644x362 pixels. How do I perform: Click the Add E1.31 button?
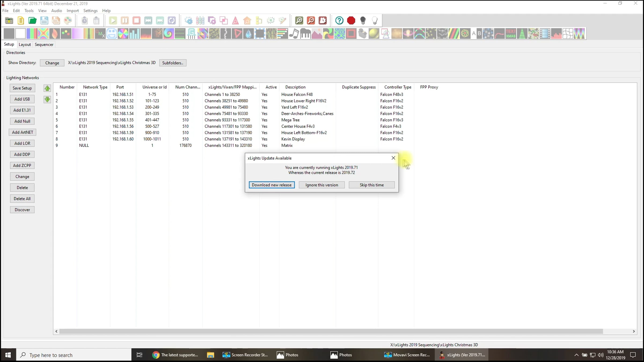22,110
